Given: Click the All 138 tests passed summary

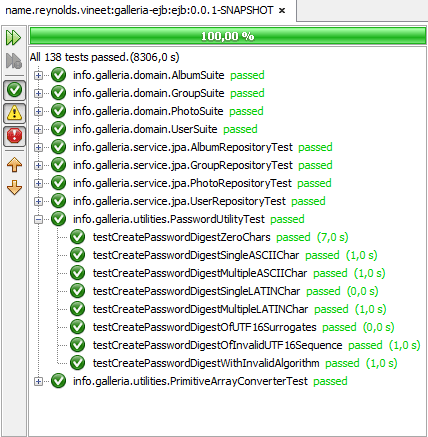Looking at the screenshot, I should point(104,57).
